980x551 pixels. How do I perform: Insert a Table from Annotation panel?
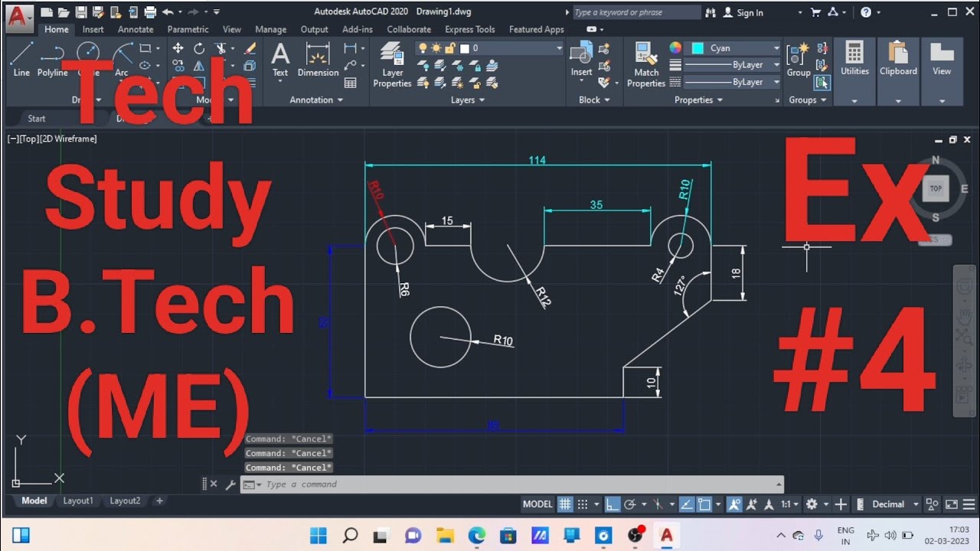click(351, 83)
